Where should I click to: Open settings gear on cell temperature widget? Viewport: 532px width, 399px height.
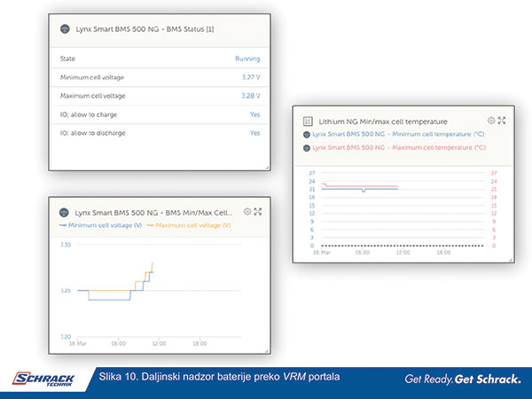(491, 120)
